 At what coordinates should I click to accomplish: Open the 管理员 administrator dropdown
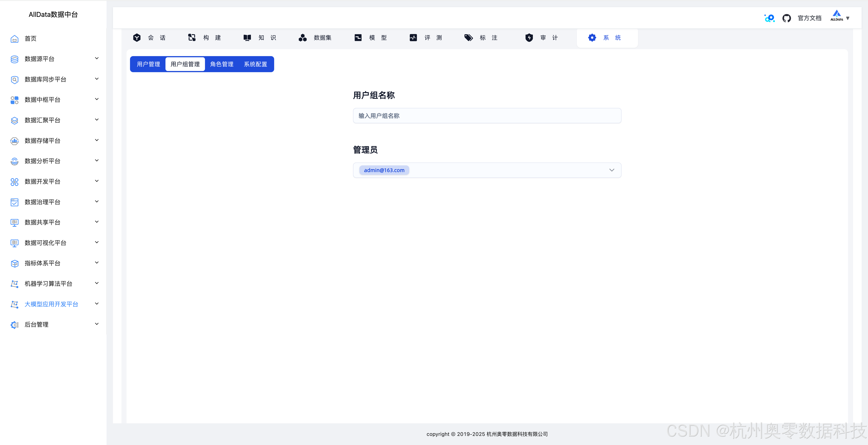[x=612, y=170]
